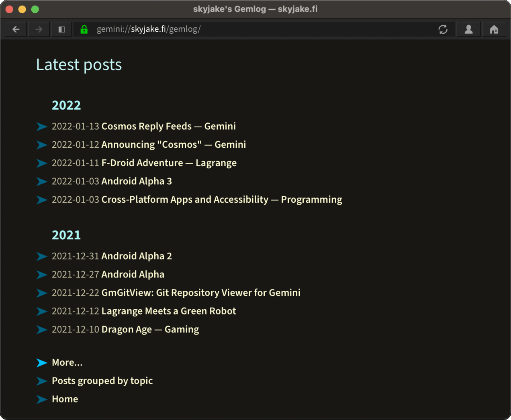The height and width of the screenshot is (420, 511).
Task: Close the window with red button
Action: pyautogui.click(x=9, y=9)
